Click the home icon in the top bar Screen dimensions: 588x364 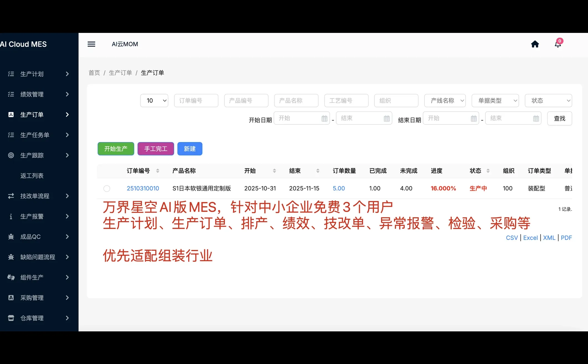click(x=535, y=44)
